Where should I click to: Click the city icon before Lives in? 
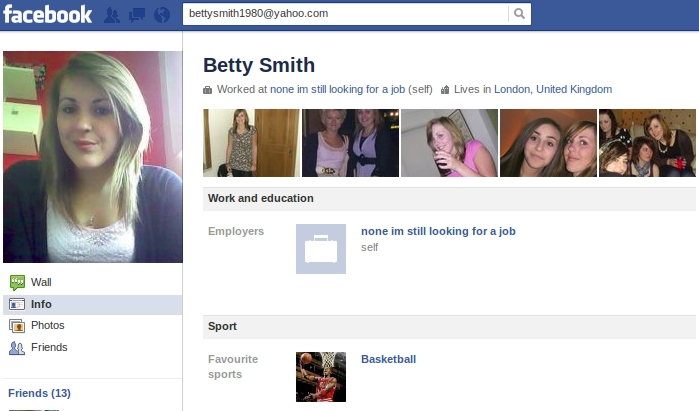pyautogui.click(x=444, y=90)
